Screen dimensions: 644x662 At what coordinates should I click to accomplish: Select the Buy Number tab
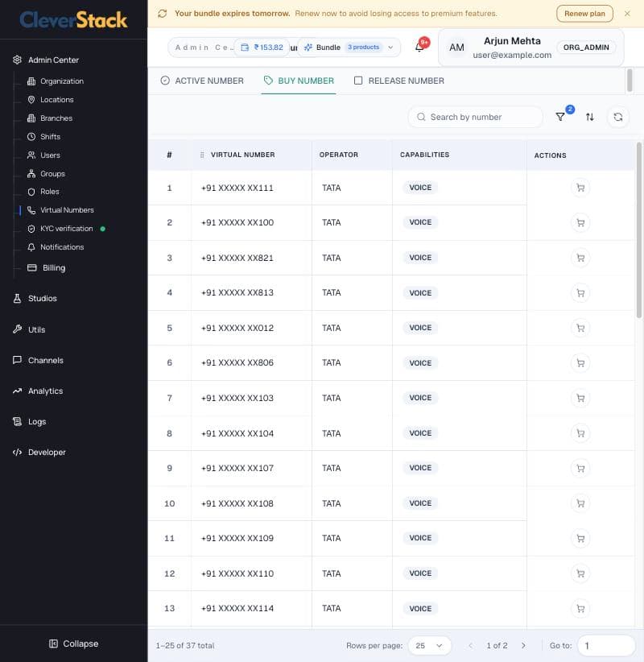click(x=299, y=81)
